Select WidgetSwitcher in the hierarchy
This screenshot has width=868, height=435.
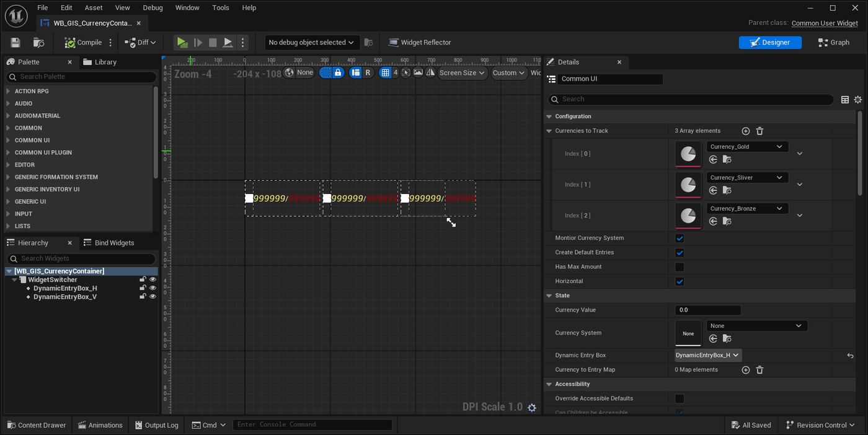tap(53, 280)
